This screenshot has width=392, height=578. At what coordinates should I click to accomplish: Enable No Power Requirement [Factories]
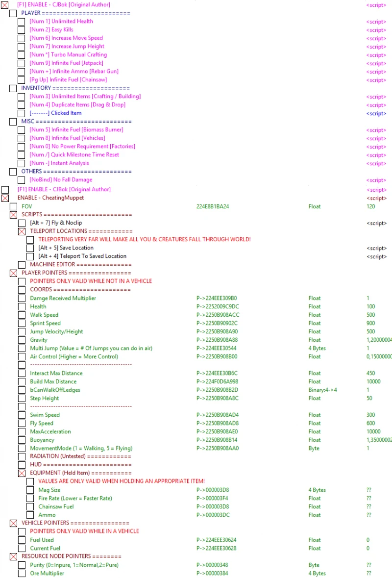point(21,146)
